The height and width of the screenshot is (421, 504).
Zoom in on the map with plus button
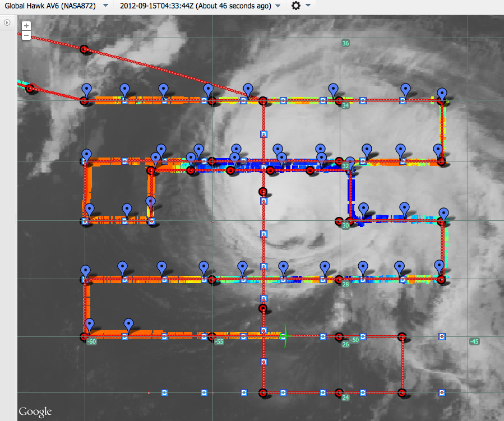click(26, 26)
